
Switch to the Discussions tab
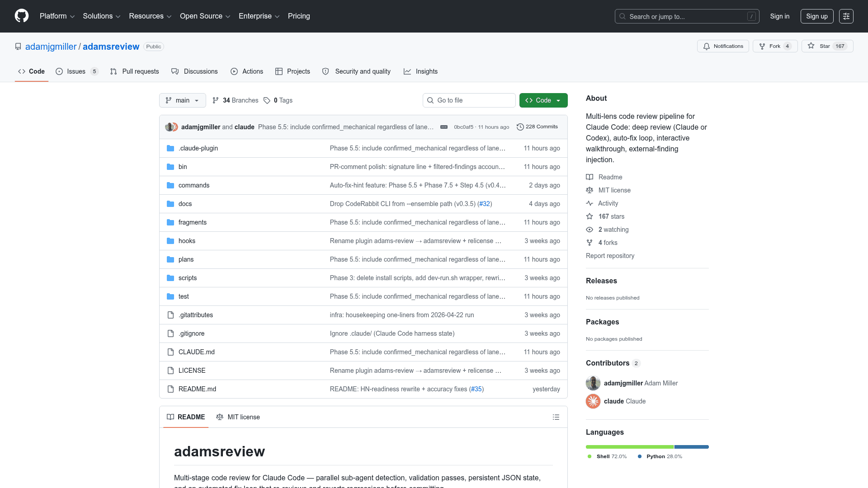pos(194,71)
